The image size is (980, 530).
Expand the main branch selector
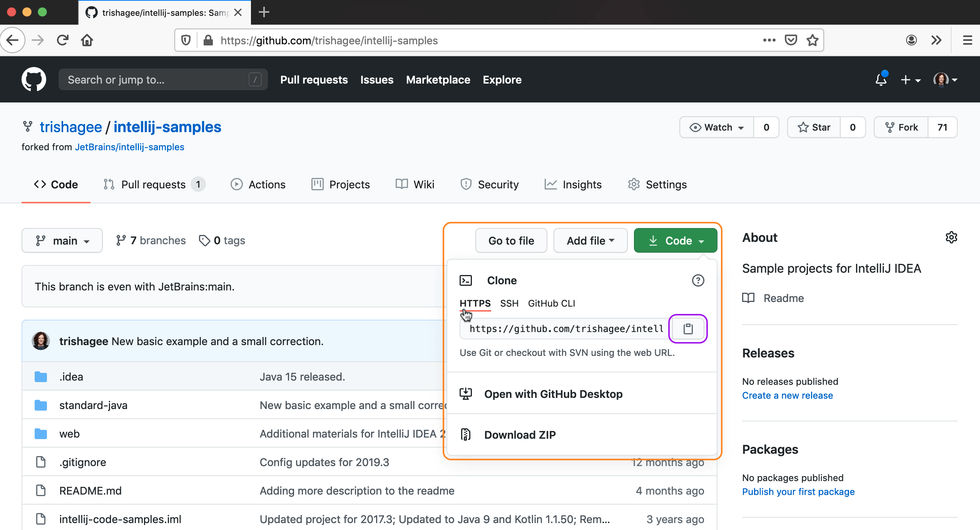(62, 240)
